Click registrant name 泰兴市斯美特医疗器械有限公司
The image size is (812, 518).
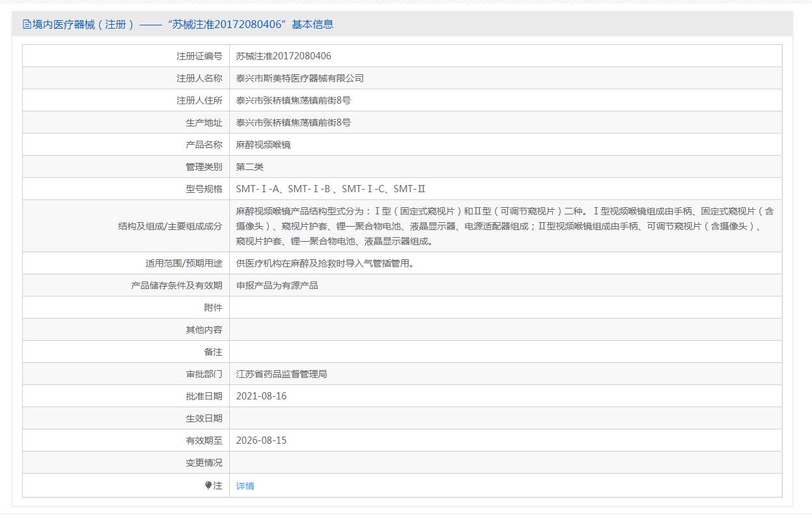300,78
